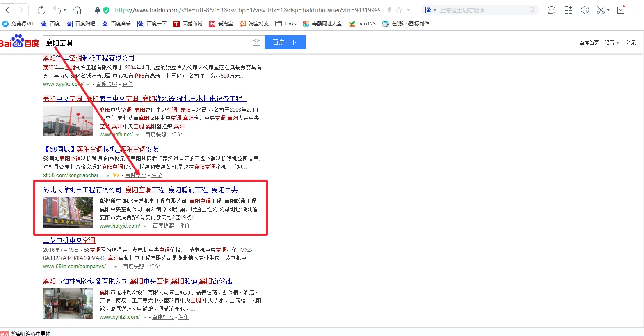This screenshot has height=336, width=644.
Task: Go to 百度首页 link
Action: [x=589, y=43]
